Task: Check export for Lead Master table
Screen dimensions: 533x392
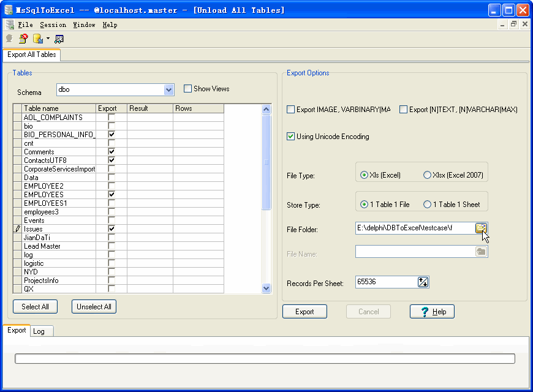Action: click(x=111, y=246)
